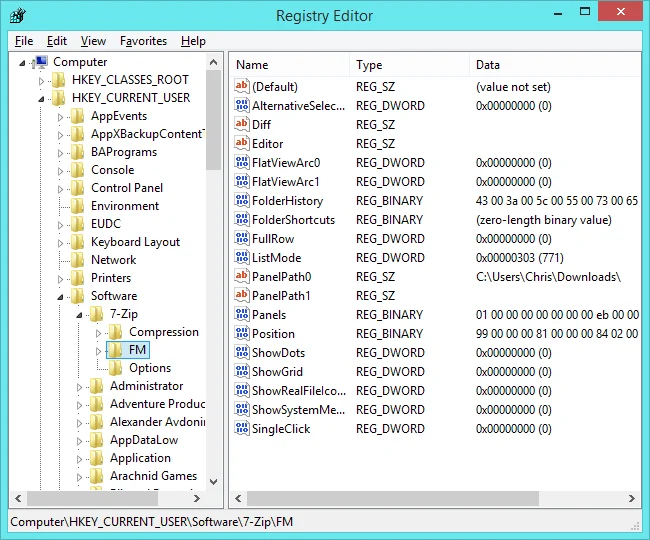
Task: Expand the AppEvents key
Action: (x=60, y=117)
